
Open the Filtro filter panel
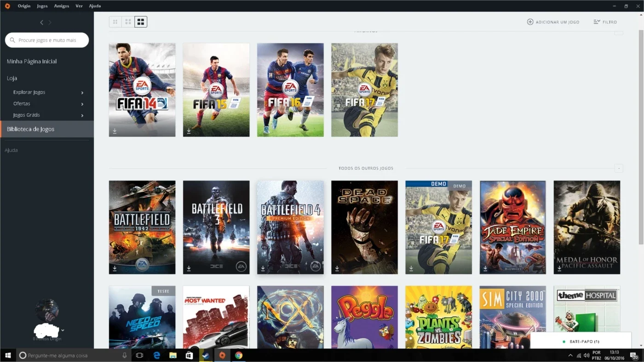click(605, 22)
